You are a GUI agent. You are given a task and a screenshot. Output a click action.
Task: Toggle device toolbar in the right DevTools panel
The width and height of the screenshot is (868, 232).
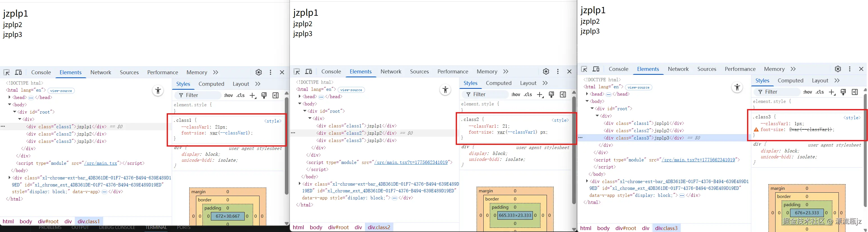(596, 69)
